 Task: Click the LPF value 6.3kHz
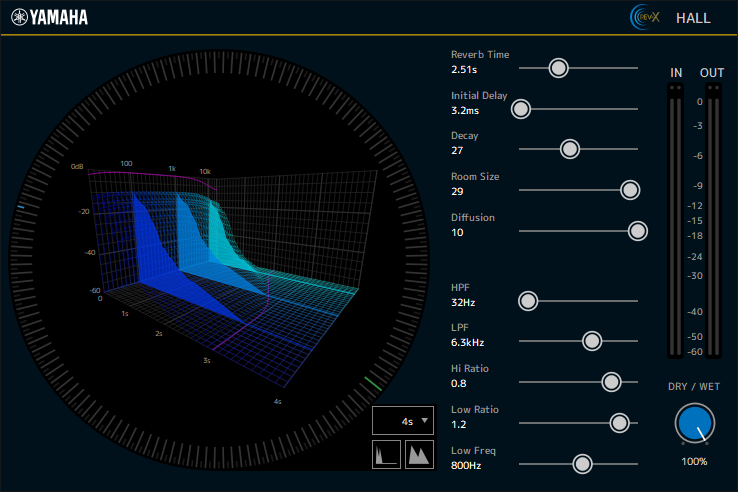click(x=468, y=342)
